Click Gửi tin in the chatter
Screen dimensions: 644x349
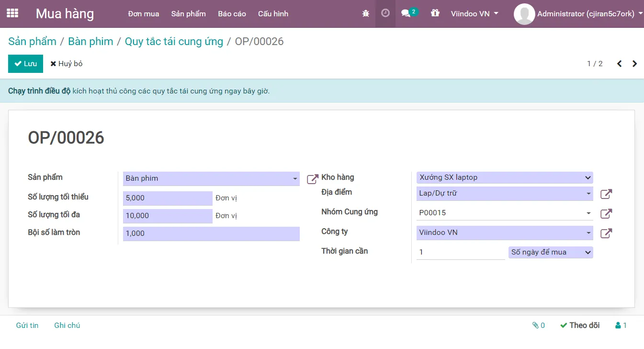tap(27, 325)
